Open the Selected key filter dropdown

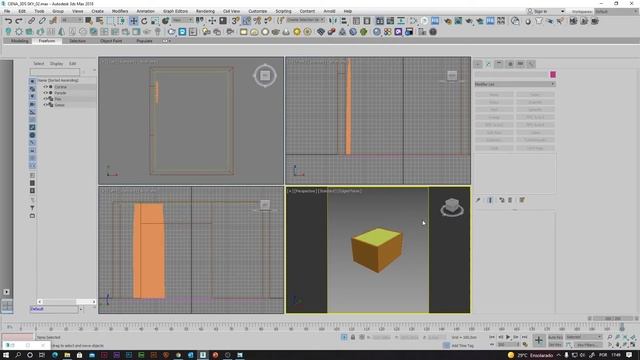[584, 337]
